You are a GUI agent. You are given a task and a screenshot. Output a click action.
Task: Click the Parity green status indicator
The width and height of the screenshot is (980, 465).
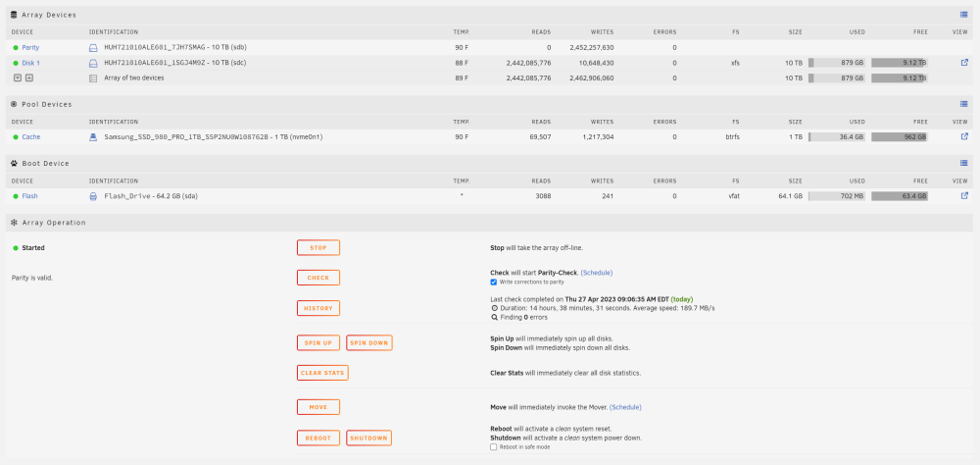16,47
